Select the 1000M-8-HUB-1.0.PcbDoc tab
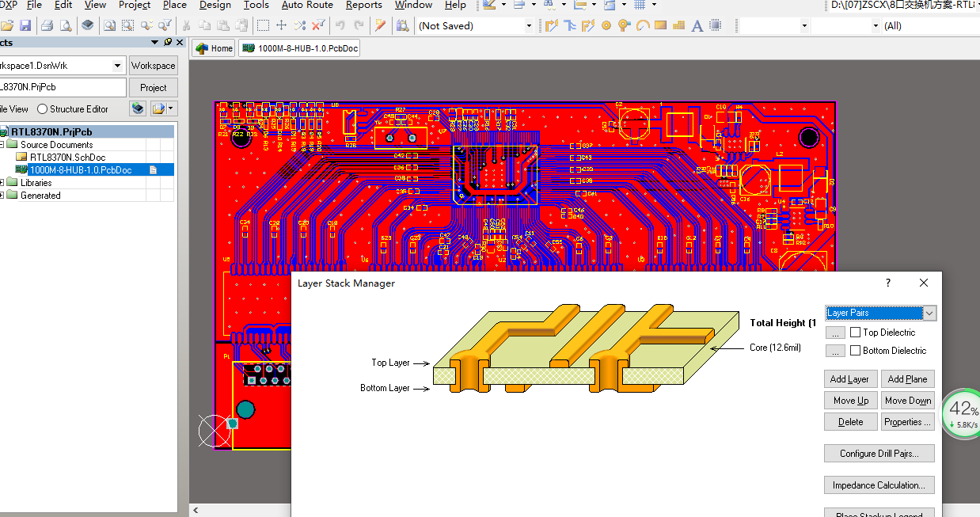 (x=300, y=48)
